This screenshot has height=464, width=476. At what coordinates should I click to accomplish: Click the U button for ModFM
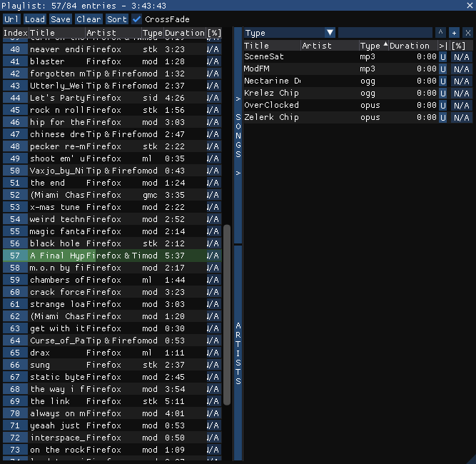click(443, 69)
